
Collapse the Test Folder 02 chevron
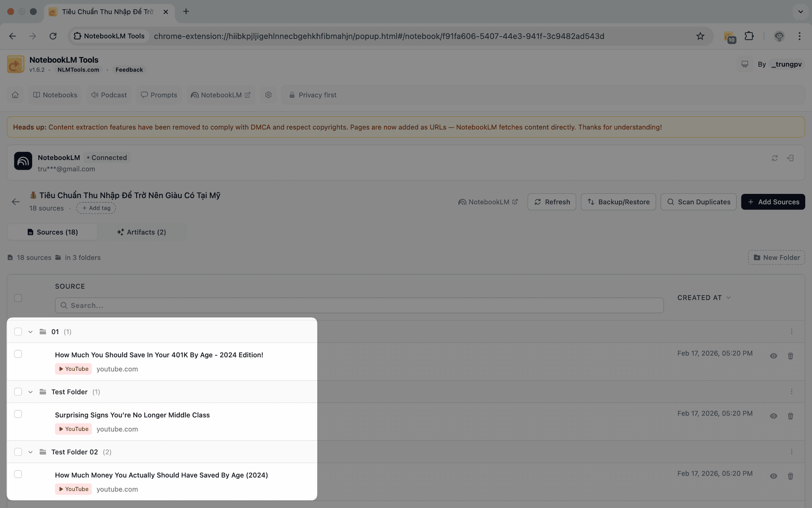point(30,452)
